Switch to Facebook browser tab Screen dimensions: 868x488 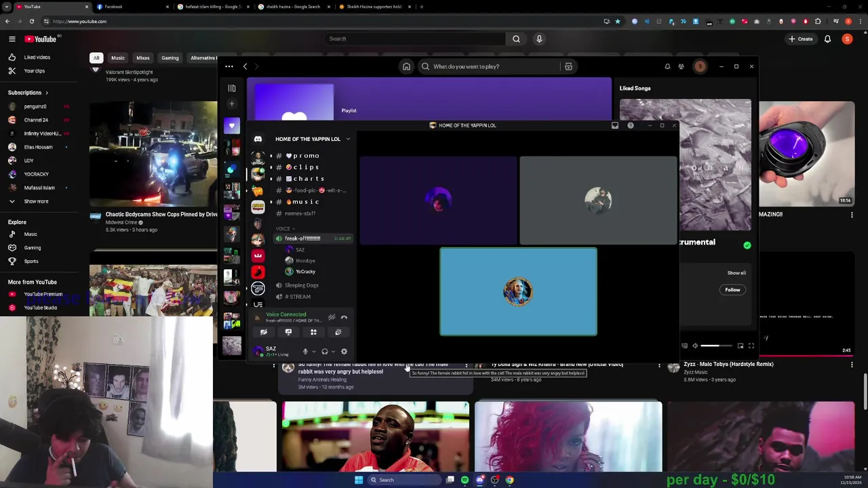tap(132, 7)
